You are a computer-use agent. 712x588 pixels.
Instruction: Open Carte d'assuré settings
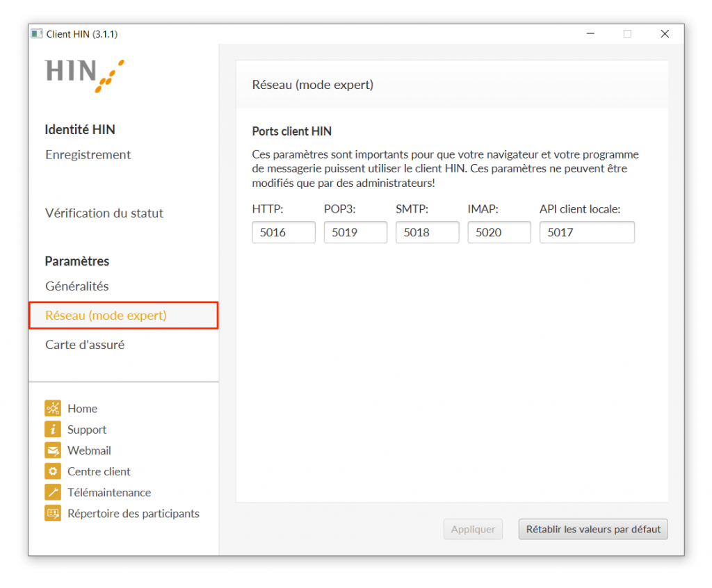[x=85, y=345]
